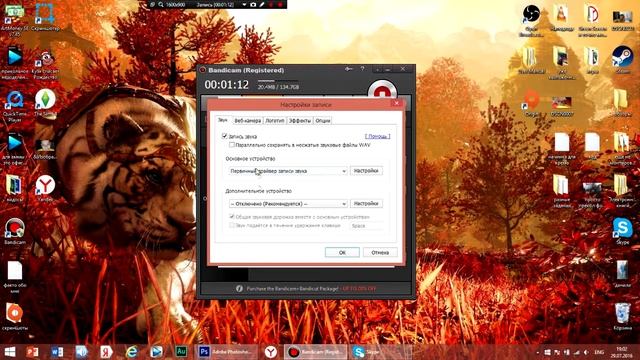Click OK in recording settings dialog

point(342,253)
